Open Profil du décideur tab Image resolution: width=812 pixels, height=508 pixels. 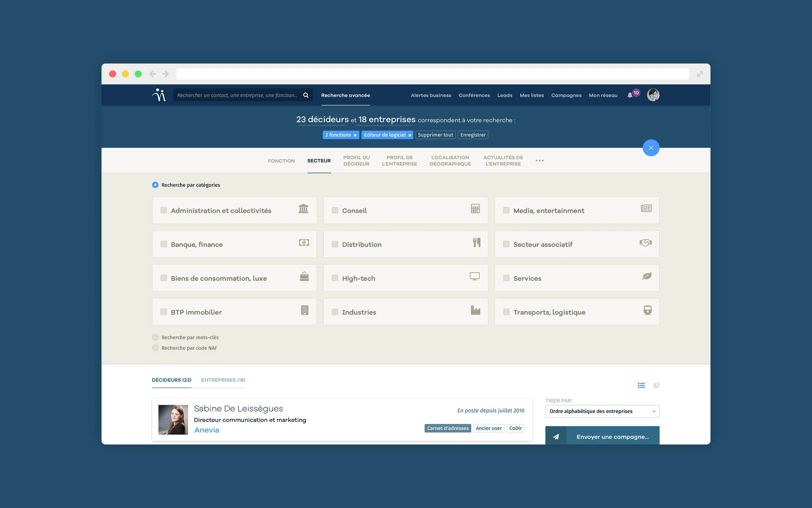point(357,161)
